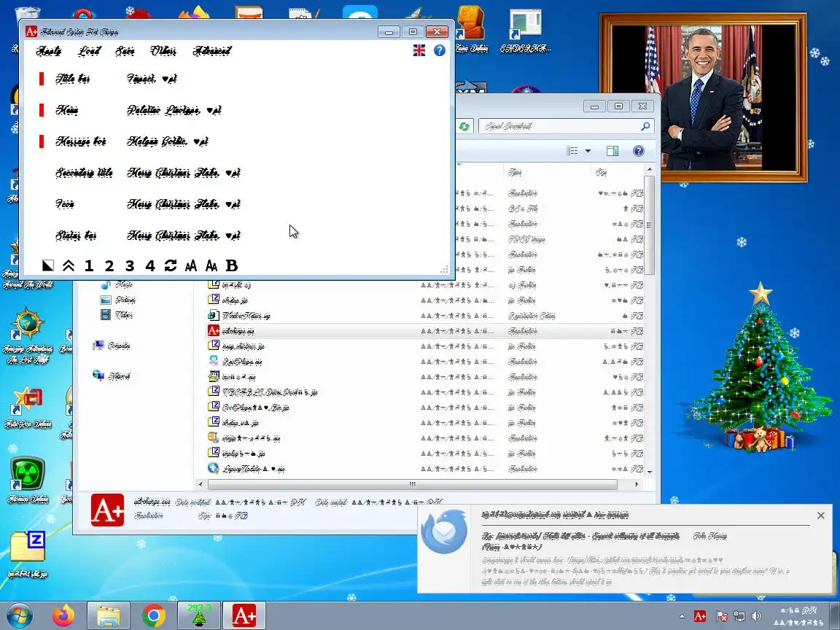The image size is (840, 630).
Task: Select preset number 4 in bottom toolbar
Action: click(150, 265)
